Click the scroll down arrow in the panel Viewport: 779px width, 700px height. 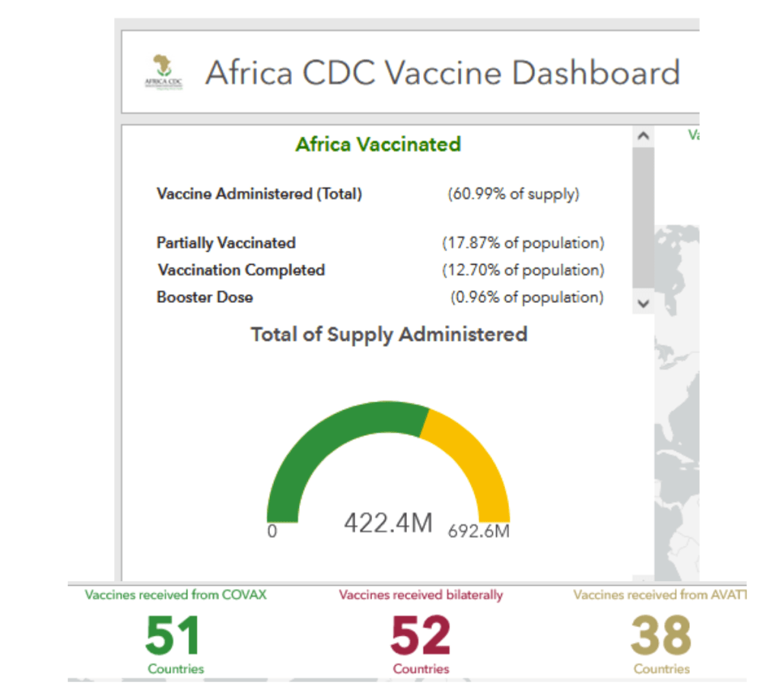[x=643, y=303]
